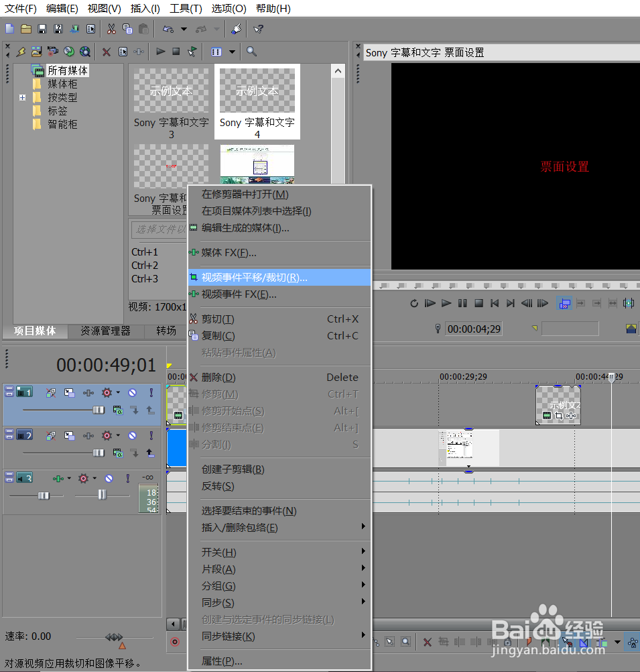The image size is (640, 672).
Task: Toggle Mute on audio track 3
Action: [109, 478]
